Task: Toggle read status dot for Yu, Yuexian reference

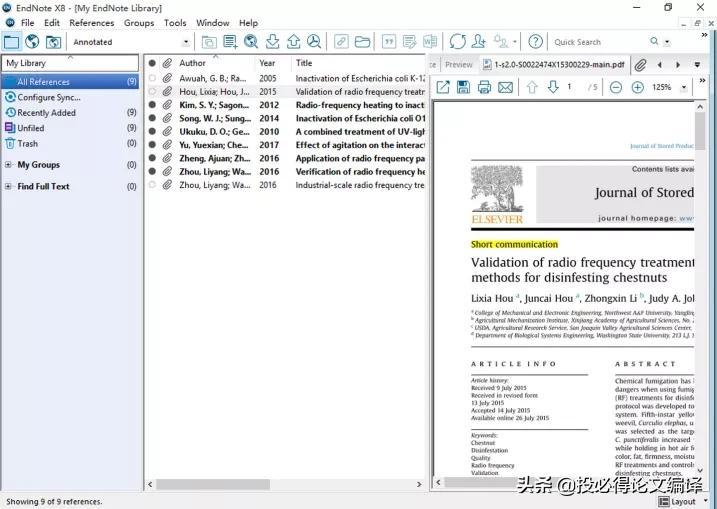Action: point(152,145)
